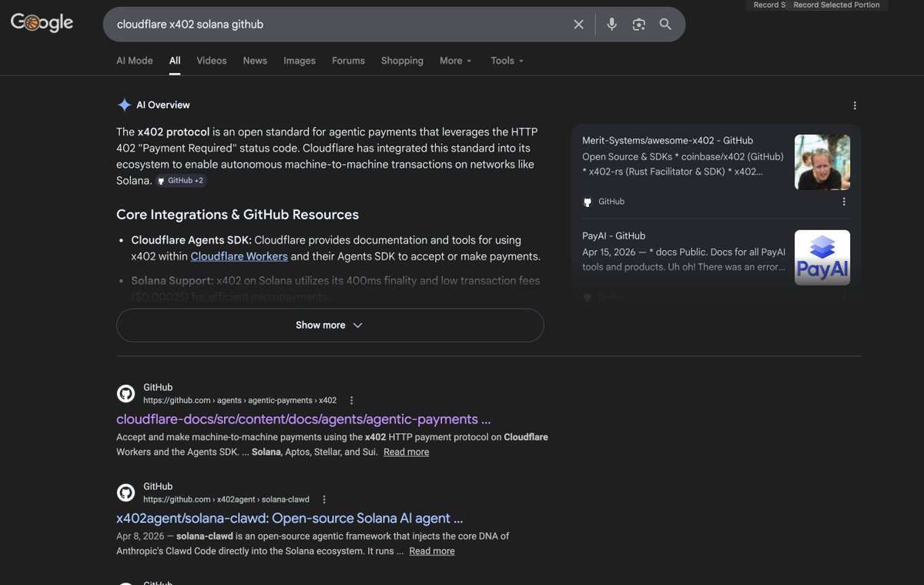Open the Cloudflare Workers link
This screenshot has width=924, height=585.
pos(239,256)
